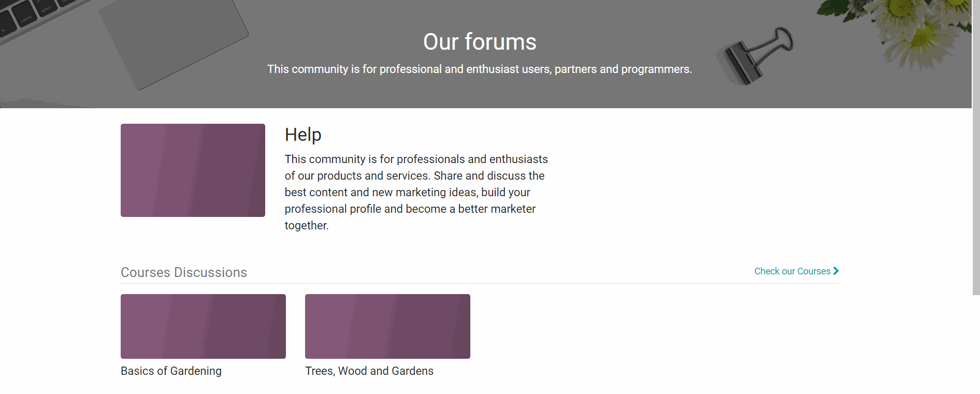
Task: Open the Basics of Gardening thumbnail
Action: [x=203, y=326]
